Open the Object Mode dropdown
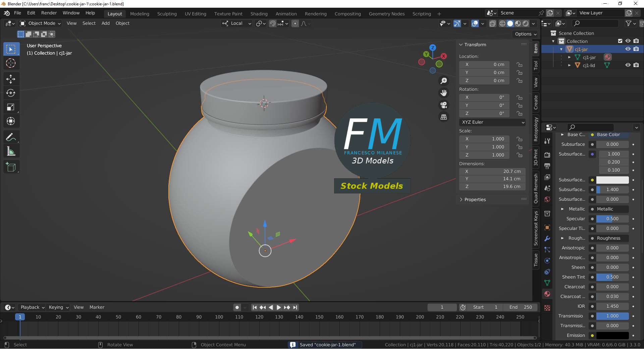 point(40,23)
